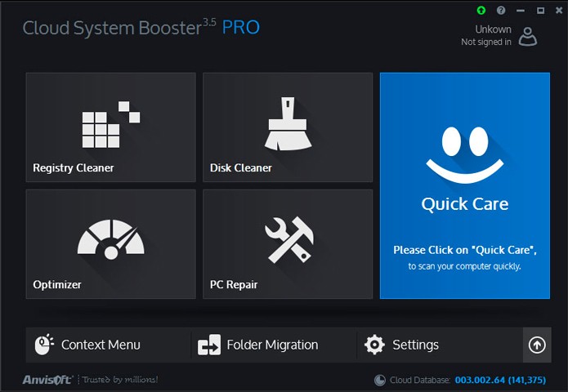Open Settings

pyautogui.click(x=440, y=345)
